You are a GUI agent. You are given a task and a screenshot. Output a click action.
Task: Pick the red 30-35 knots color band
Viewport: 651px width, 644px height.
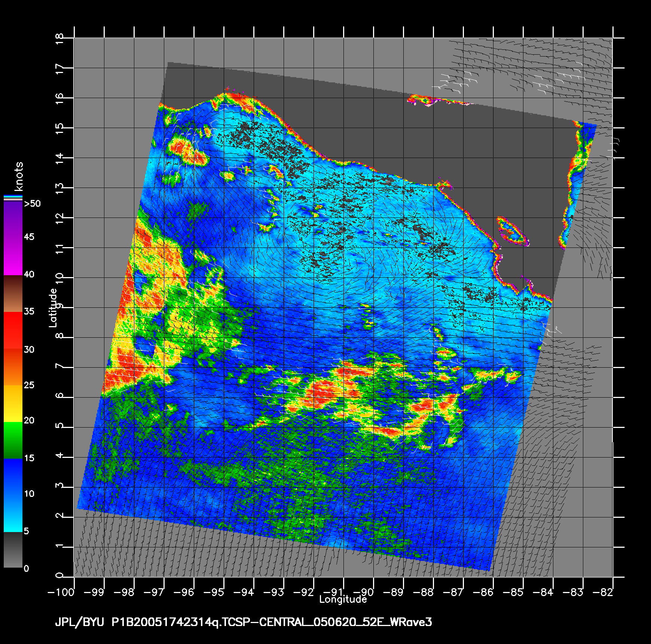13,330
